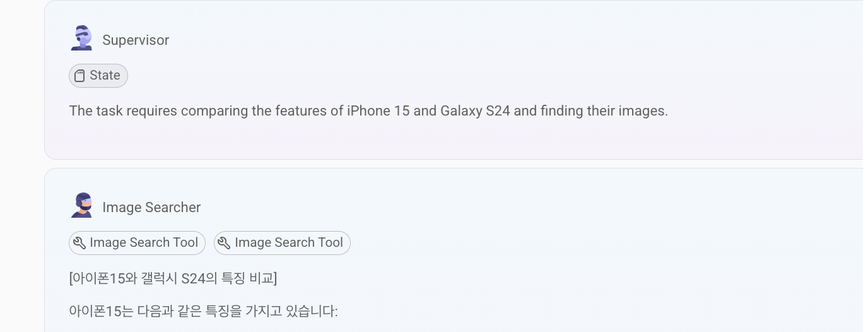Expand the first Image Search Tool chip

137,243
